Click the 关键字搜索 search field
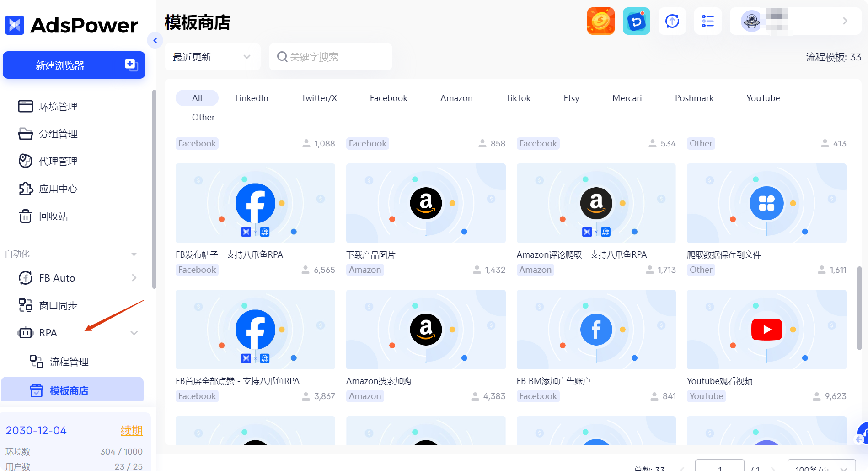868x471 pixels. [331, 57]
